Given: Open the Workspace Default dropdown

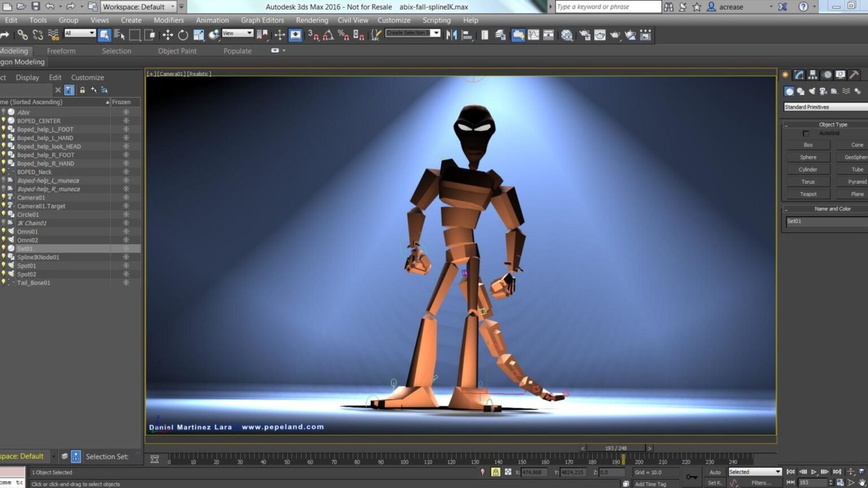Looking at the screenshot, I should tap(138, 7).
